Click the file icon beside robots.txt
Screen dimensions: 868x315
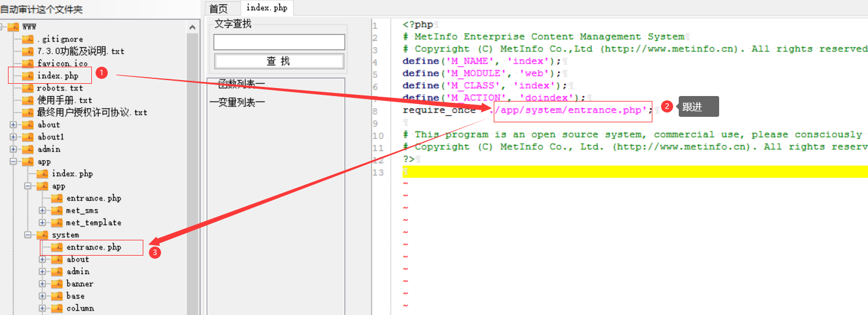(x=28, y=88)
